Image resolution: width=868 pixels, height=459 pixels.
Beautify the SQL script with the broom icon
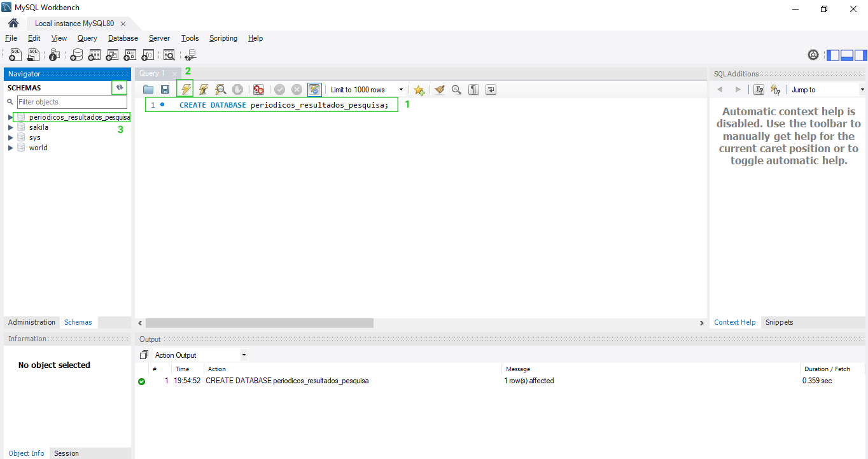coord(439,89)
